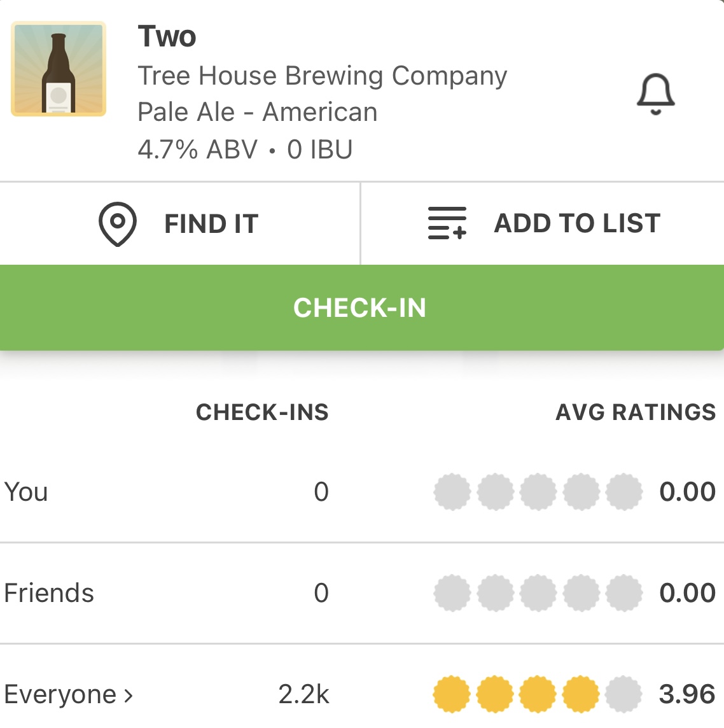Tap the Friends row label
The height and width of the screenshot is (728, 724).
[x=49, y=593]
